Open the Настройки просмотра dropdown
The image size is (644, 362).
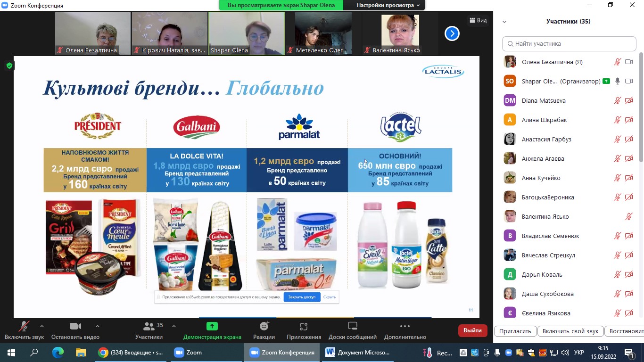pyautogui.click(x=388, y=5)
